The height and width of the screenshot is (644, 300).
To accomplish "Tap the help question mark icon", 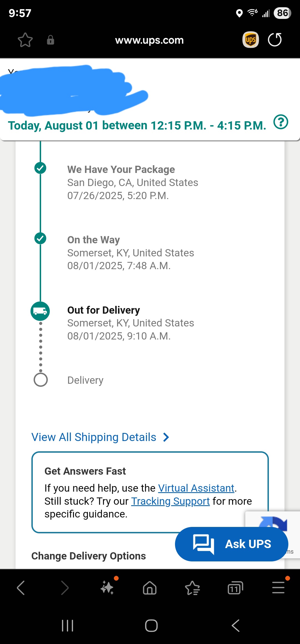I will coord(281,122).
